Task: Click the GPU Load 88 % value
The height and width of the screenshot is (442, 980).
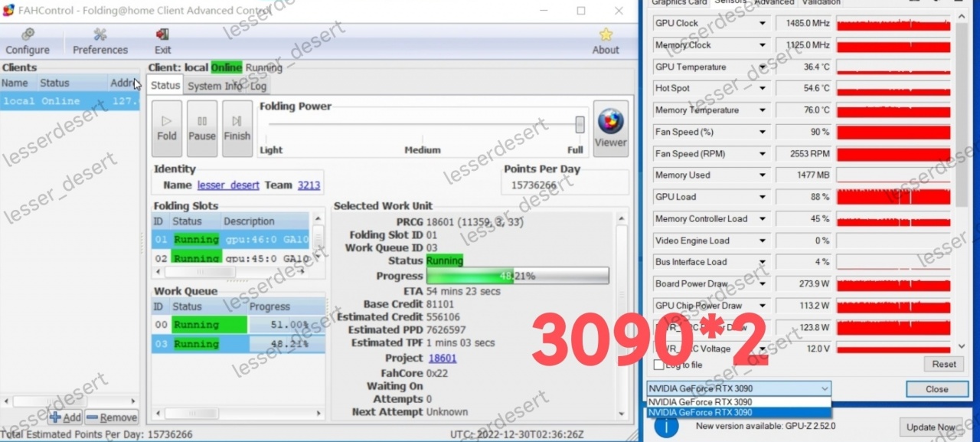Action: pos(804,198)
